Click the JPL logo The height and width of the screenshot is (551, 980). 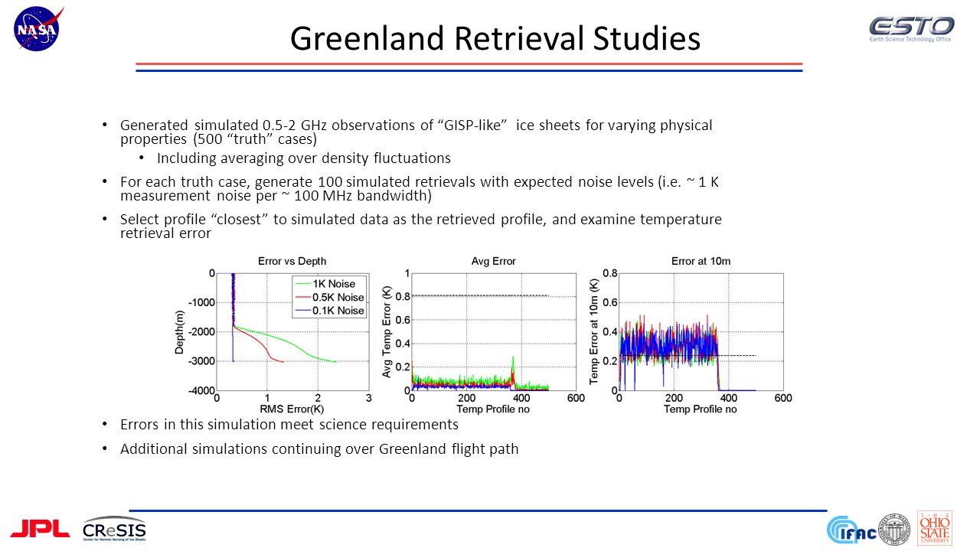40,529
